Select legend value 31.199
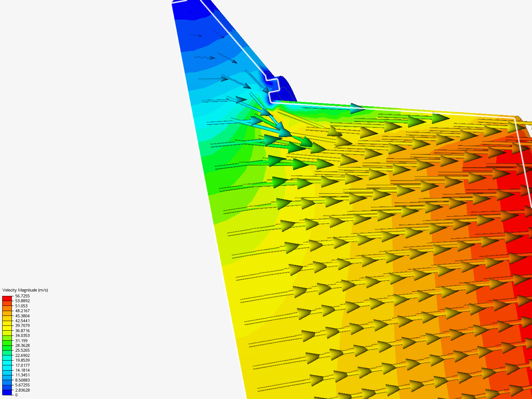 click(x=21, y=341)
